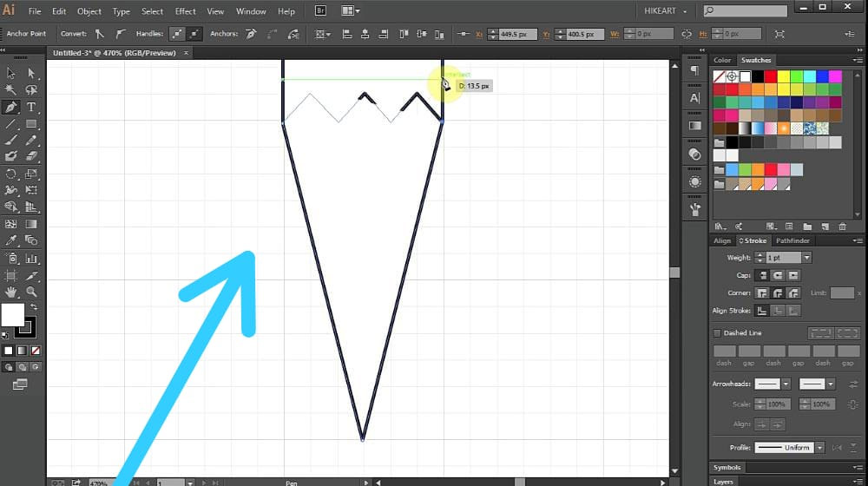Enable the Dashed Line checkbox
The image size is (868, 486).
717,332
